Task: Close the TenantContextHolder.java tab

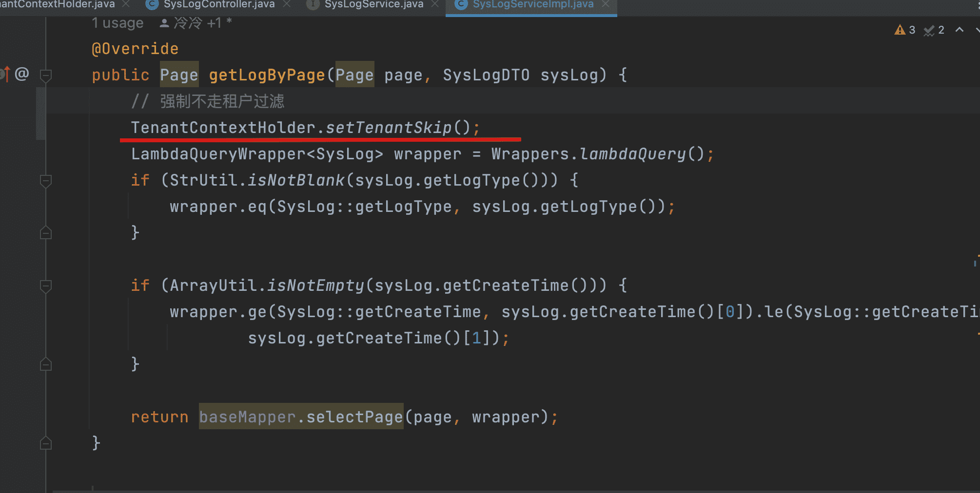Action: coord(126,4)
